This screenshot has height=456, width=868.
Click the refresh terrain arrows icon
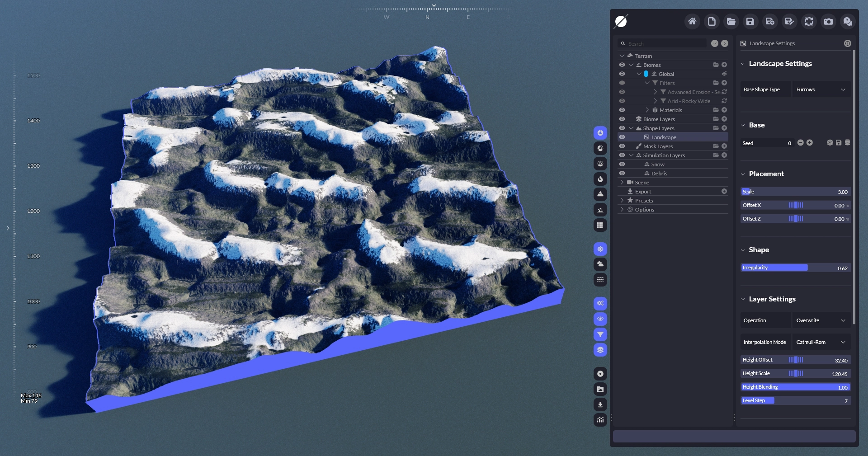(x=809, y=21)
